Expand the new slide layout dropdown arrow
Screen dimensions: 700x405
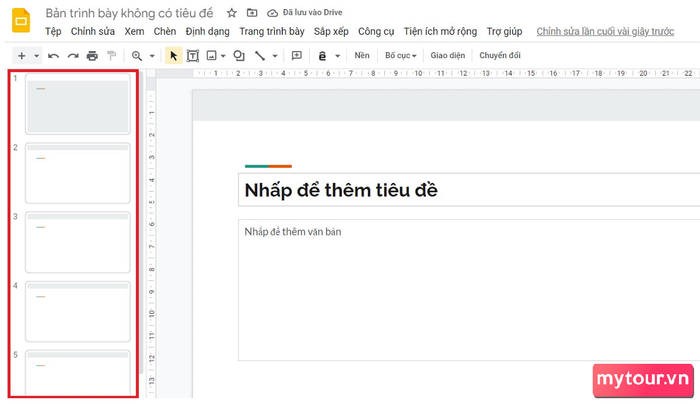tap(37, 56)
